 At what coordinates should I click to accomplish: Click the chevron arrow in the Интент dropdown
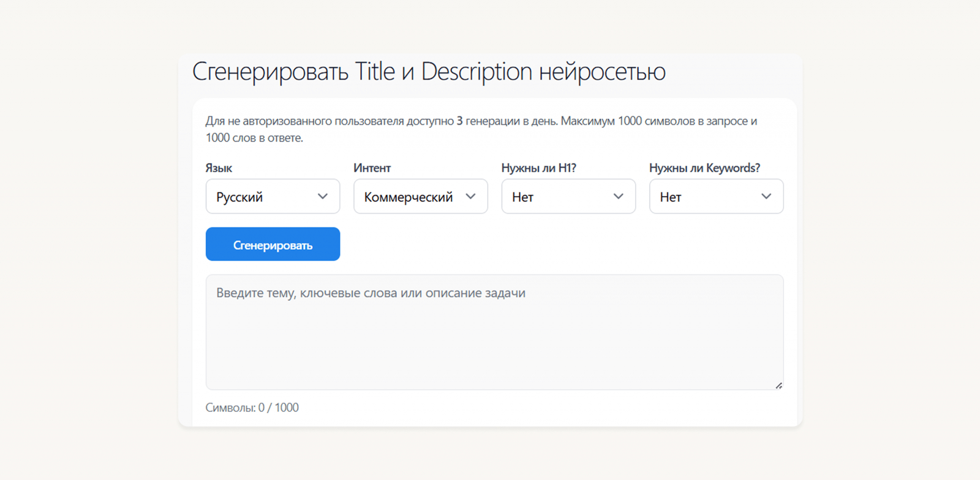470,197
